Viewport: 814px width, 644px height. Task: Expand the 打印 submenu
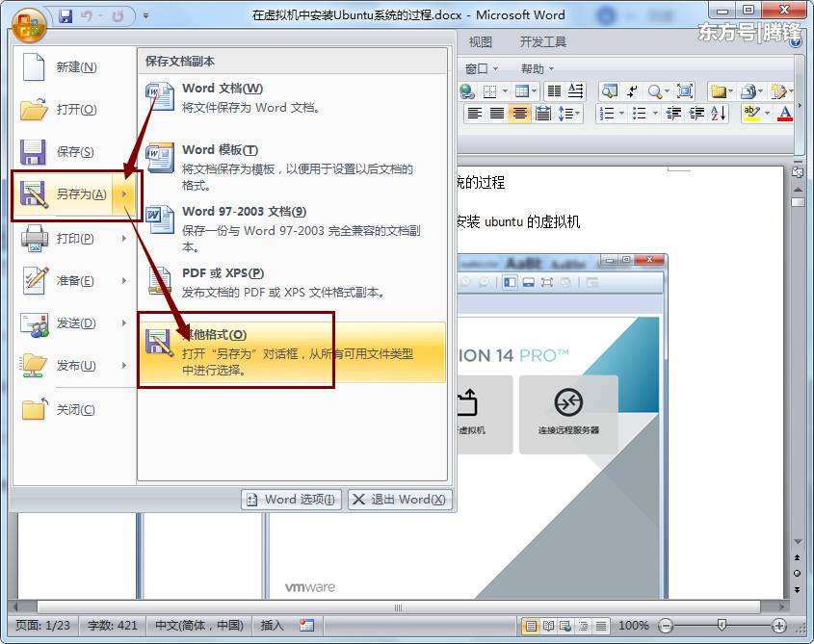[x=123, y=238]
